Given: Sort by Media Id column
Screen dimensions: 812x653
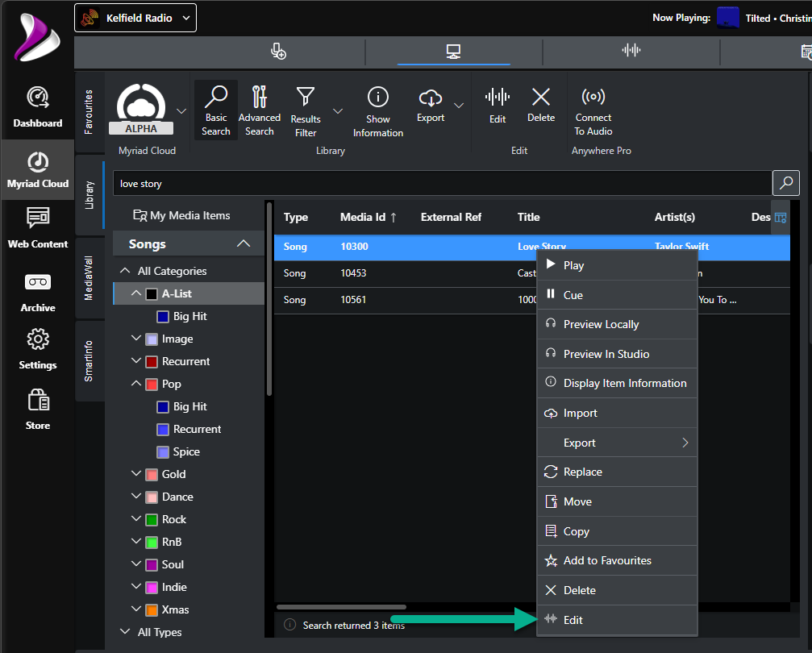Looking at the screenshot, I should pos(369,217).
